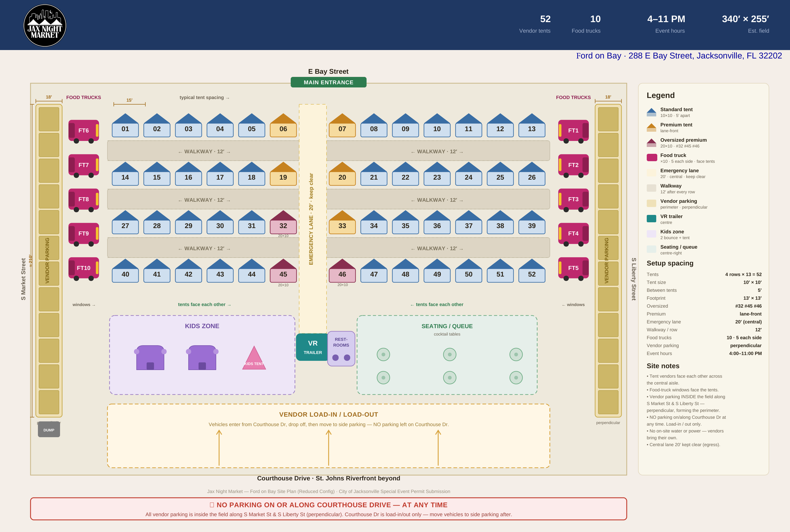
Task: Select oversized premium tent 45
Action: coord(283,271)
